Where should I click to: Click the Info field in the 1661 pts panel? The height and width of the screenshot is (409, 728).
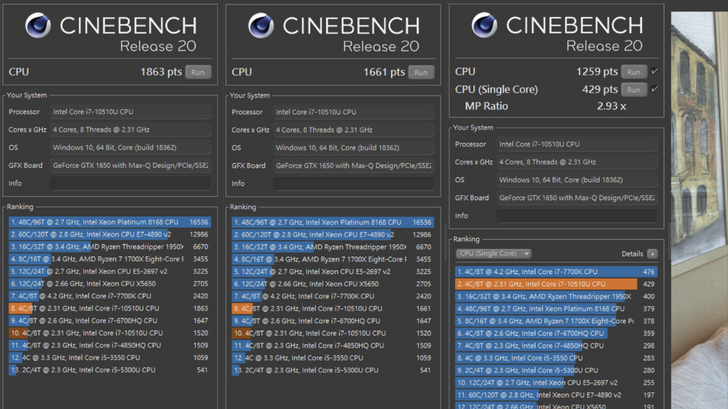pyautogui.click(x=353, y=184)
